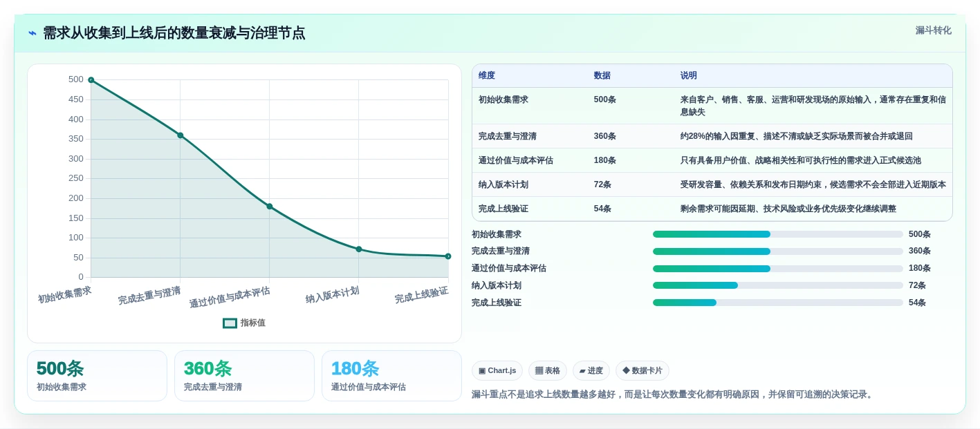Image resolution: width=980 pixels, height=429 pixels.
Task: Click the progress bar for 完成上线验证
Action: click(778, 303)
